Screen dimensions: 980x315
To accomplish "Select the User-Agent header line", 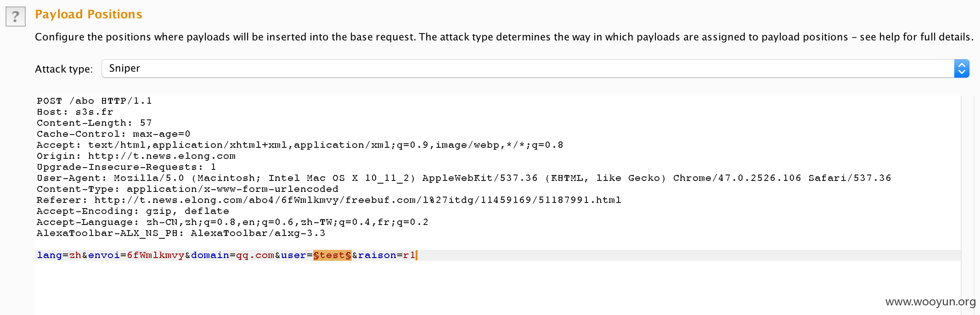I will pos(464,178).
